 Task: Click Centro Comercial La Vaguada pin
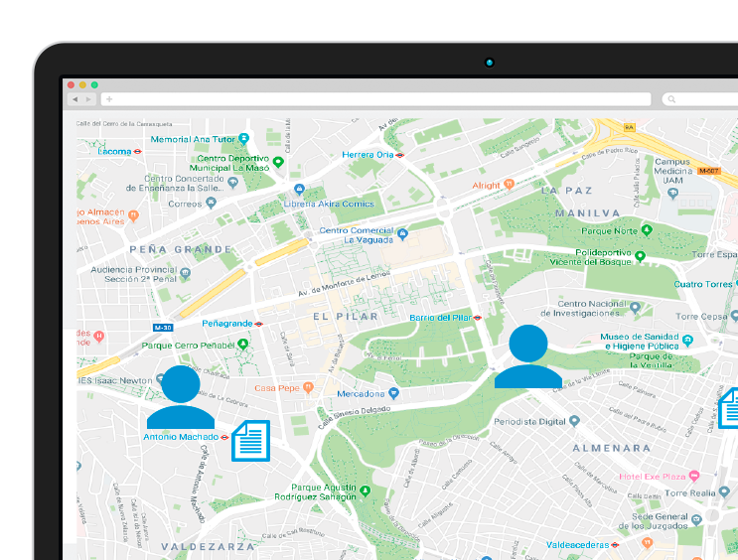(x=402, y=234)
